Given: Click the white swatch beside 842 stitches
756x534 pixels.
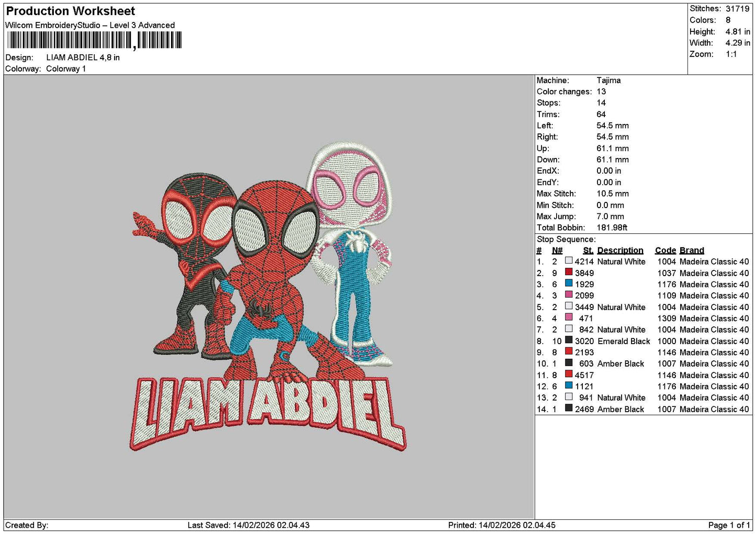Looking at the screenshot, I should tap(569, 328).
